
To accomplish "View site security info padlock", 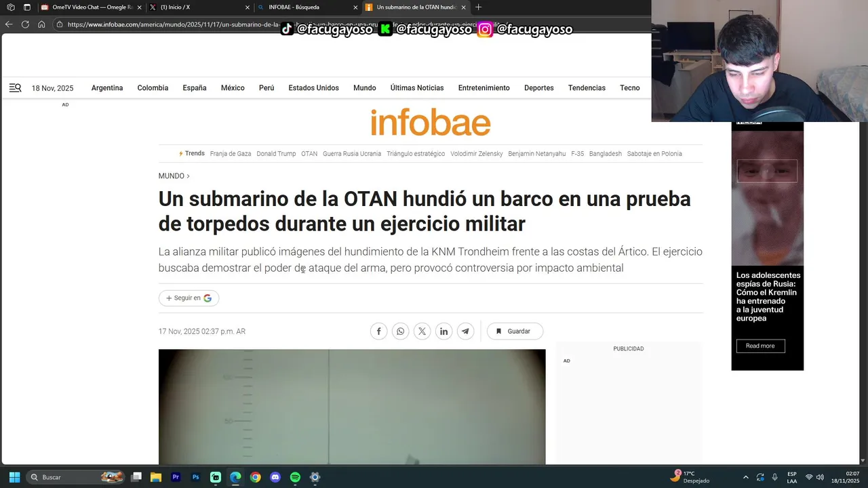I will [60, 24].
